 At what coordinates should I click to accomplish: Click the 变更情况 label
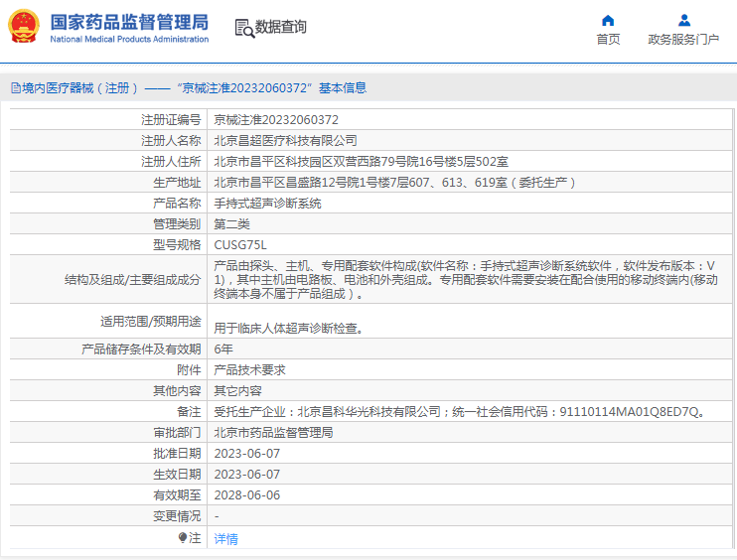(177, 516)
